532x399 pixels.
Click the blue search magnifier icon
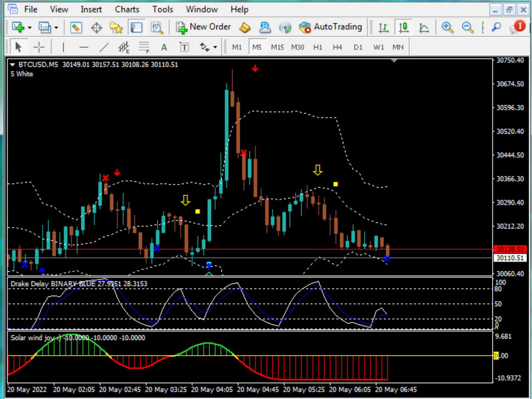click(496, 27)
